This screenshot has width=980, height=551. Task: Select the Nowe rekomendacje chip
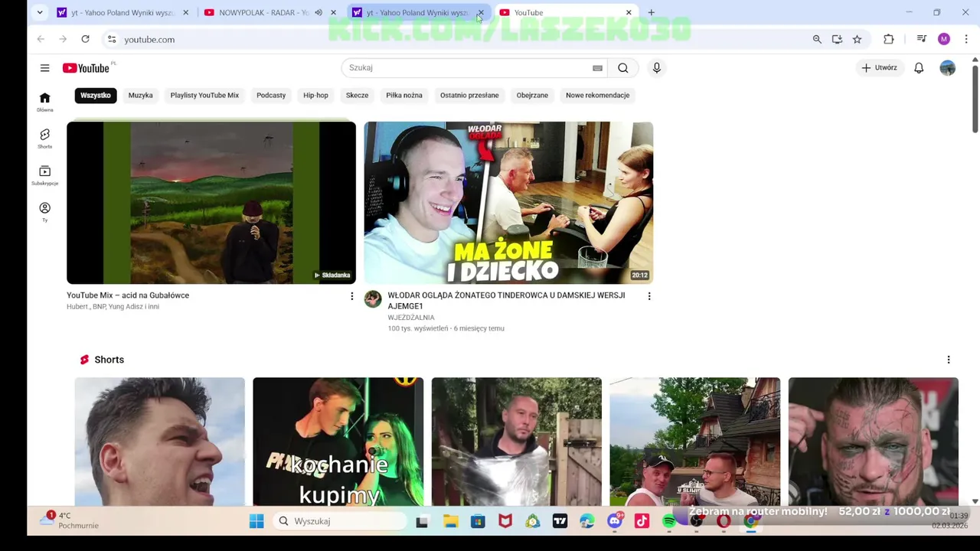point(597,96)
